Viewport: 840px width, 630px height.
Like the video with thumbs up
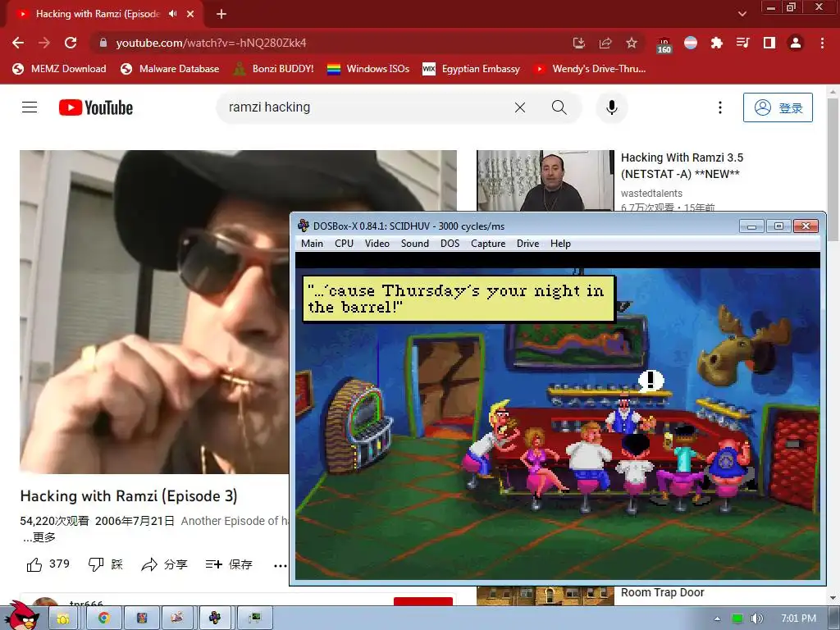coord(48,564)
